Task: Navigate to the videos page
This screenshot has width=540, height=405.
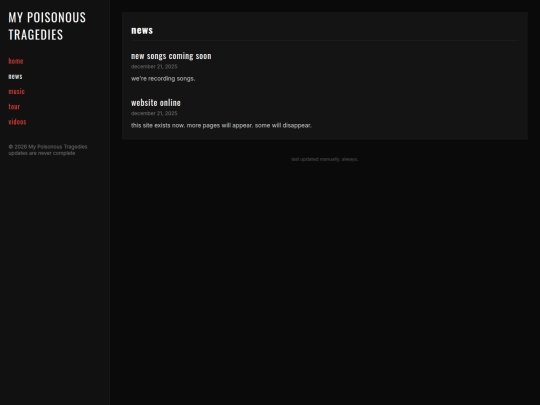Action: pyautogui.click(x=17, y=122)
